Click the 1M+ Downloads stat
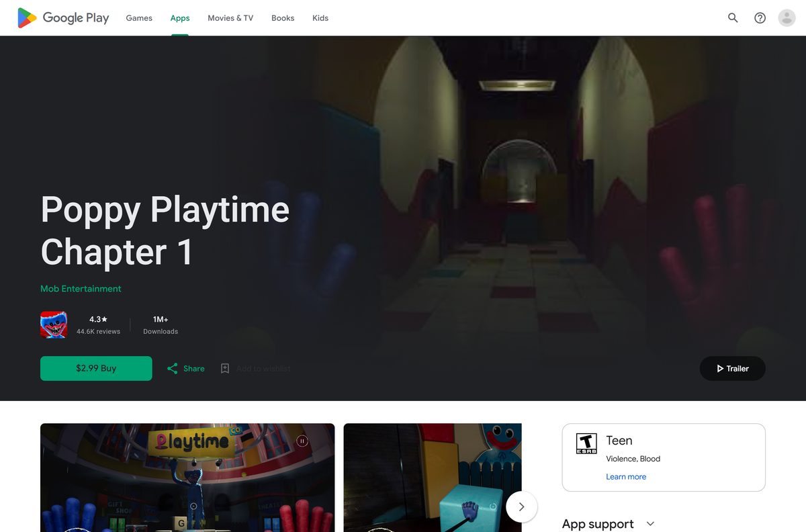Screen dimensions: 806x532 click(x=161, y=325)
